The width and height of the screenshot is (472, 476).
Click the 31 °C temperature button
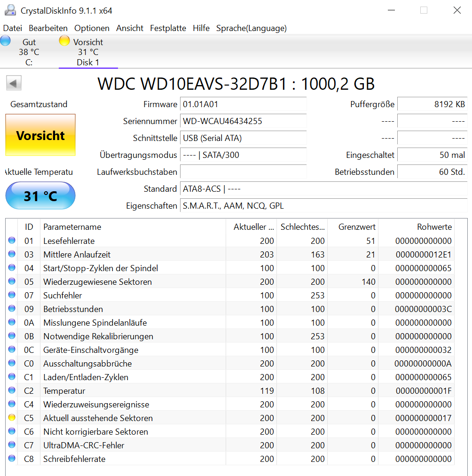(x=40, y=195)
